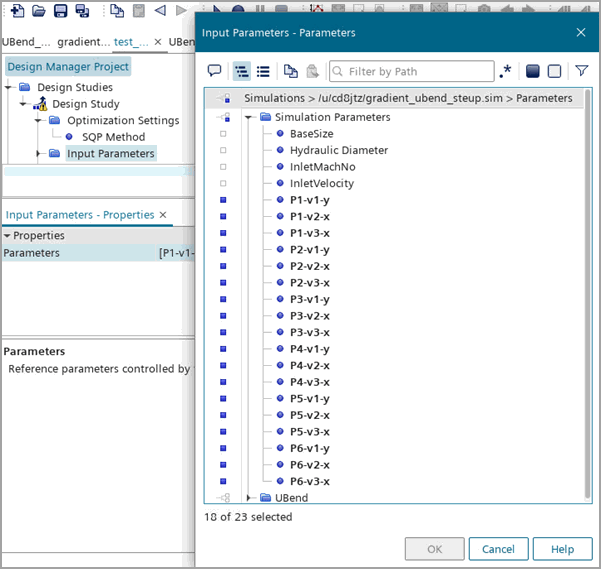Viewport: 601px width, 569px height.
Task: Select SQP Method in the tree
Action: tap(113, 137)
